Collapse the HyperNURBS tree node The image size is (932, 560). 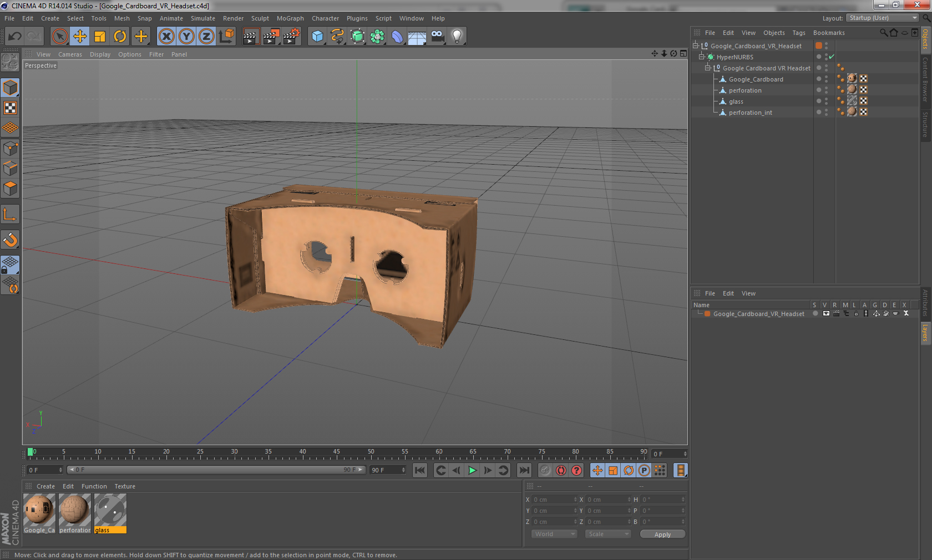click(701, 57)
